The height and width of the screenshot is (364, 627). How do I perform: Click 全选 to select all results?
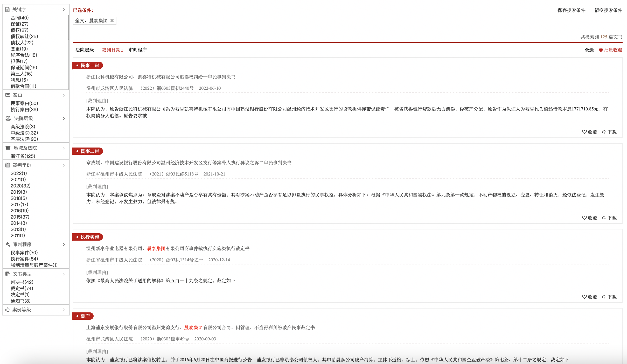pyautogui.click(x=589, y=50)
